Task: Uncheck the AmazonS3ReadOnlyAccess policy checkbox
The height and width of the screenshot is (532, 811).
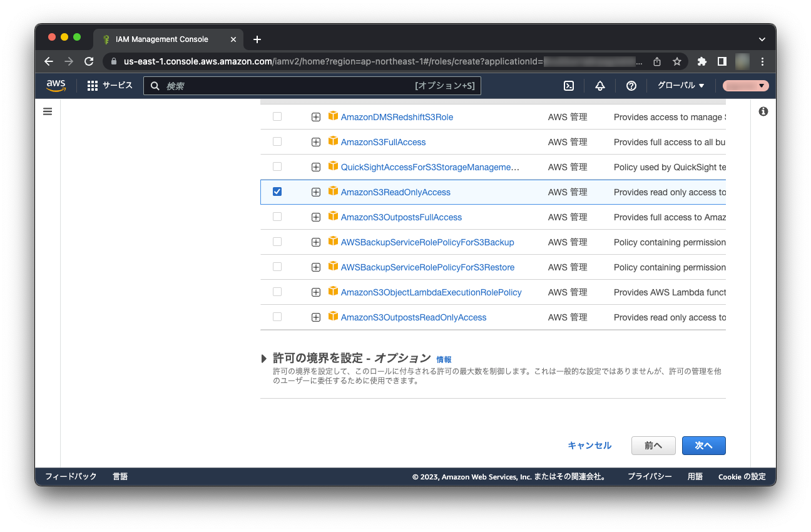Action: coord(277,192)
